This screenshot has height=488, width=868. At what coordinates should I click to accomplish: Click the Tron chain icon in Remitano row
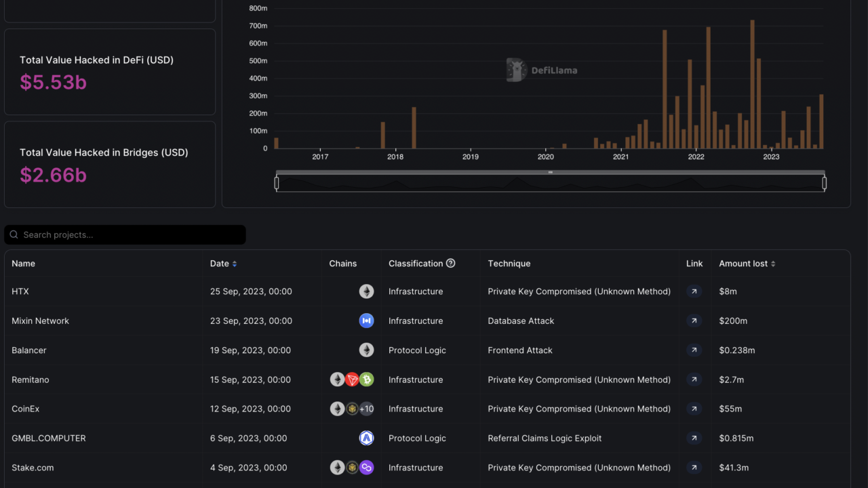352,380
